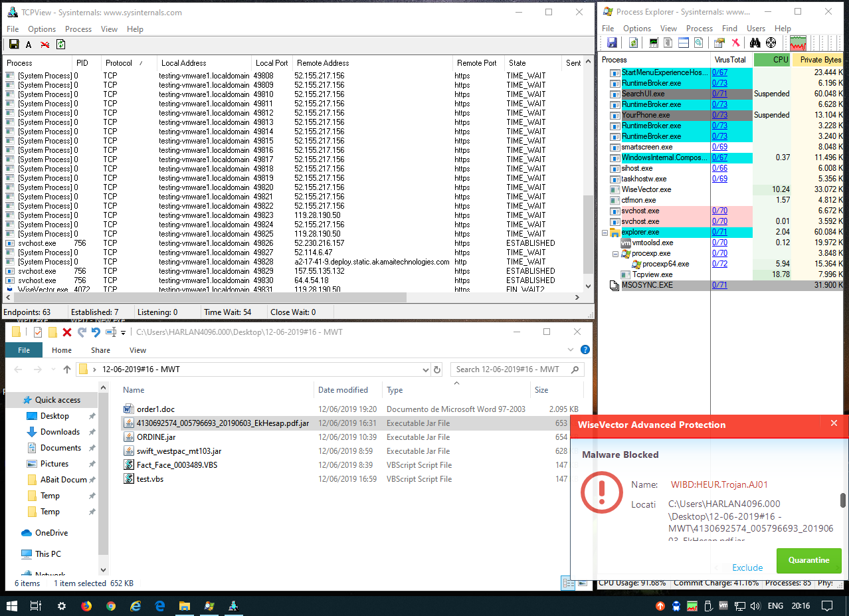This screenshot has height=616, width=849.
Task: Close the WiseVector Malware Blocked popup
Action: tap(834, 423)
